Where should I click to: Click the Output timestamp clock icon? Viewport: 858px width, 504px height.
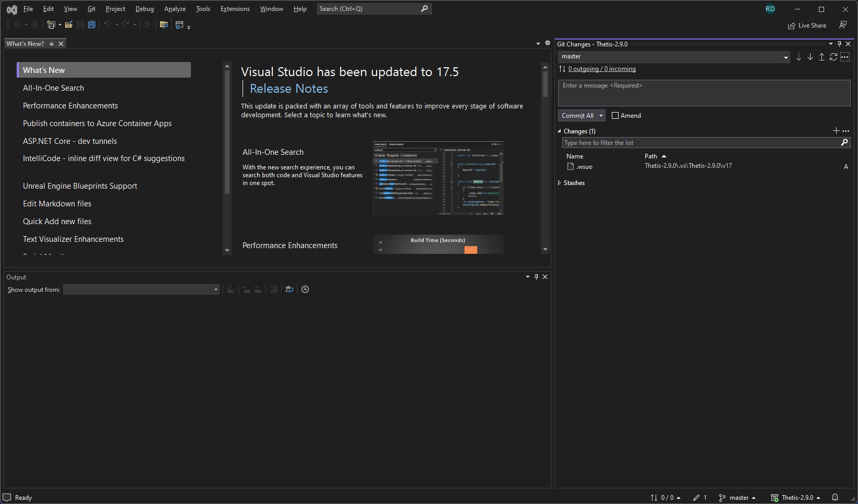305,289
